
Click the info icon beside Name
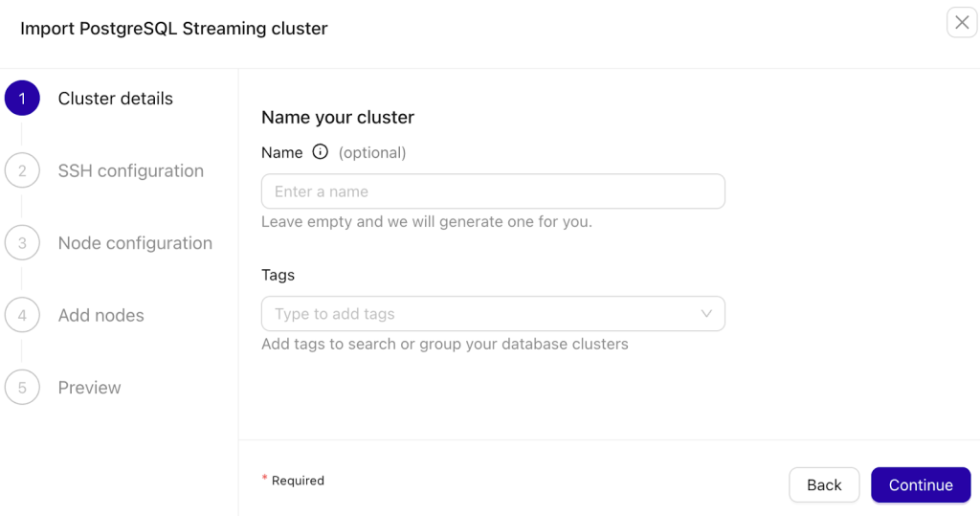[321, 152]
